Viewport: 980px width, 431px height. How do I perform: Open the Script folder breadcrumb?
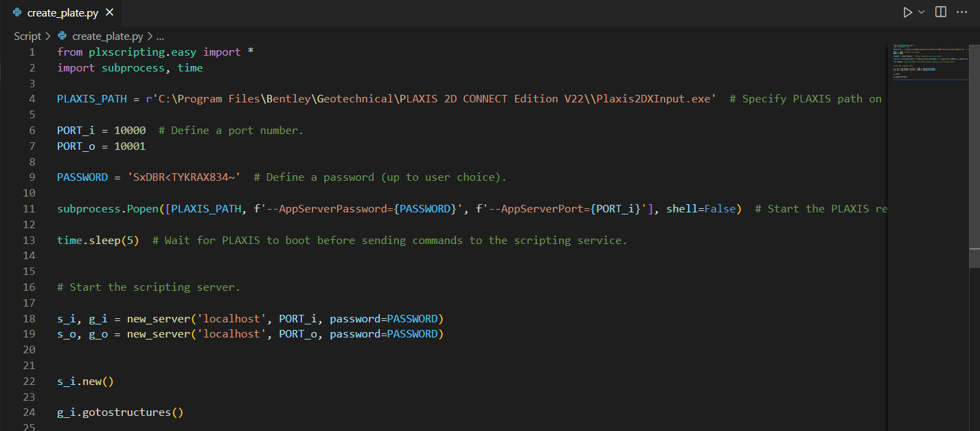point(27,36)
